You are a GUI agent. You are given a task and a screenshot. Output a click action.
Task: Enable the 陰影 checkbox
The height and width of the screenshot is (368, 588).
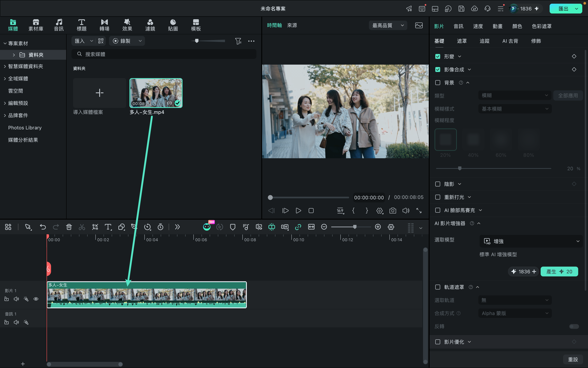coord(438,184)
